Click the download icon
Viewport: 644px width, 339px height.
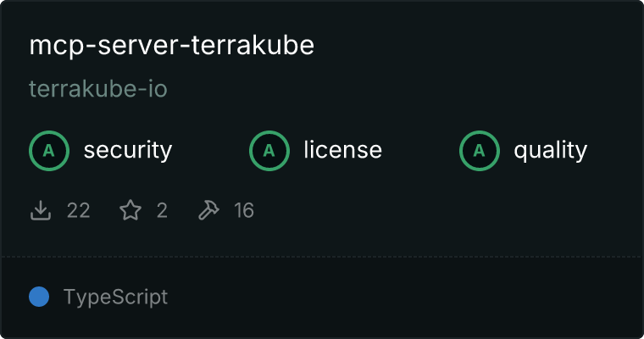coord(41,210)
